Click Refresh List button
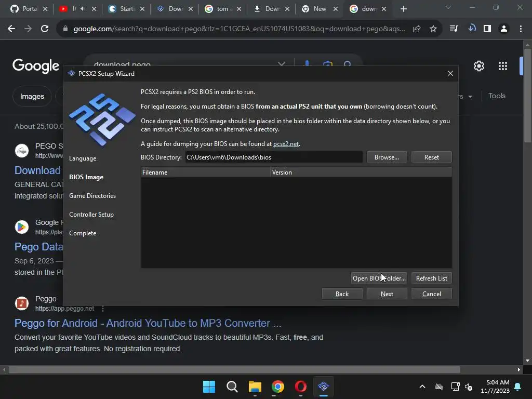Image resolution: width=532 pixels, height=399 pixels. pos(431,278)
